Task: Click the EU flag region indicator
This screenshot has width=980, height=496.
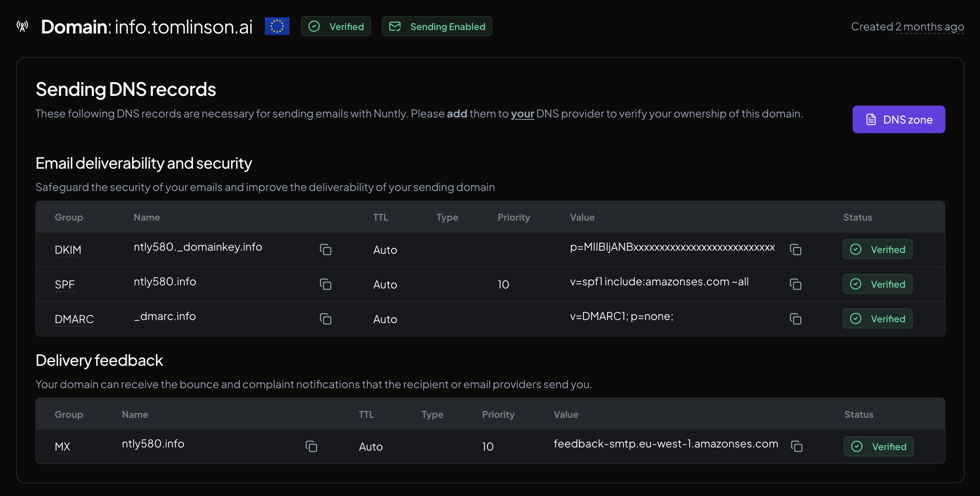Action: click(277, 26)
